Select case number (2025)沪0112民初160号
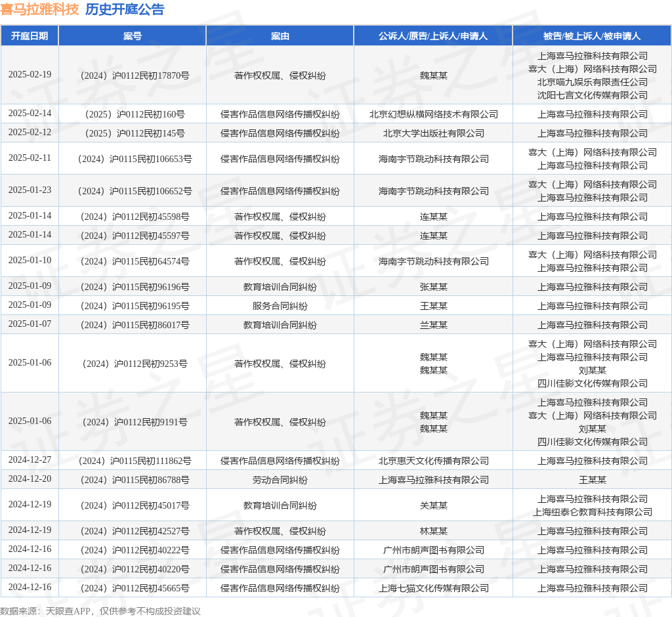Viewport: 672px width, 617px height. (x=135, y=114)
